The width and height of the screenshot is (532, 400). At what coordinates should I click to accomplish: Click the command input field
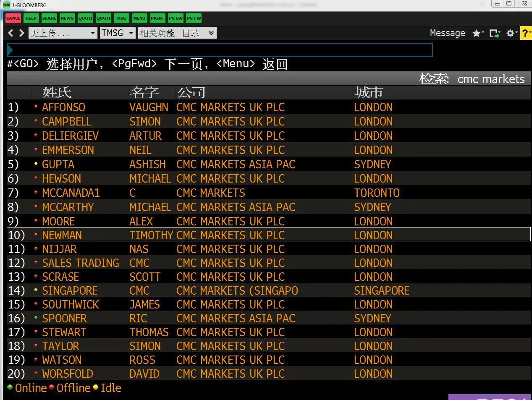(x=220, y=50)
